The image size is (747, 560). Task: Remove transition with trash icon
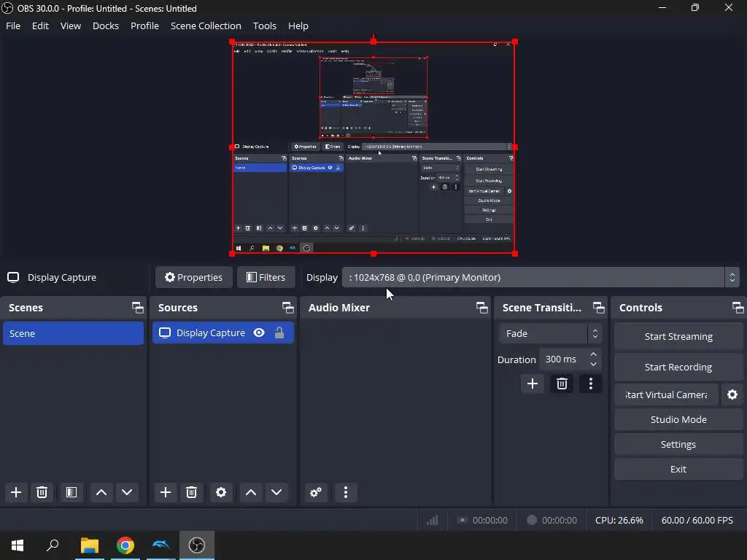coord(562,384)
